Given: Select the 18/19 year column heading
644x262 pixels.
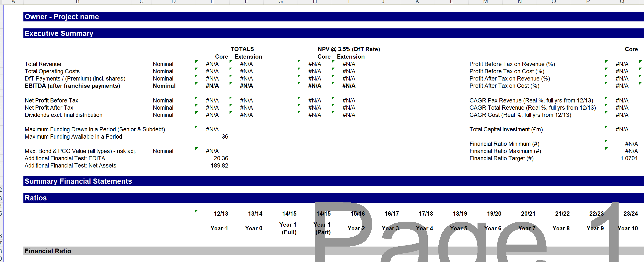Looking at the screenshot, I should coord(460,213).
